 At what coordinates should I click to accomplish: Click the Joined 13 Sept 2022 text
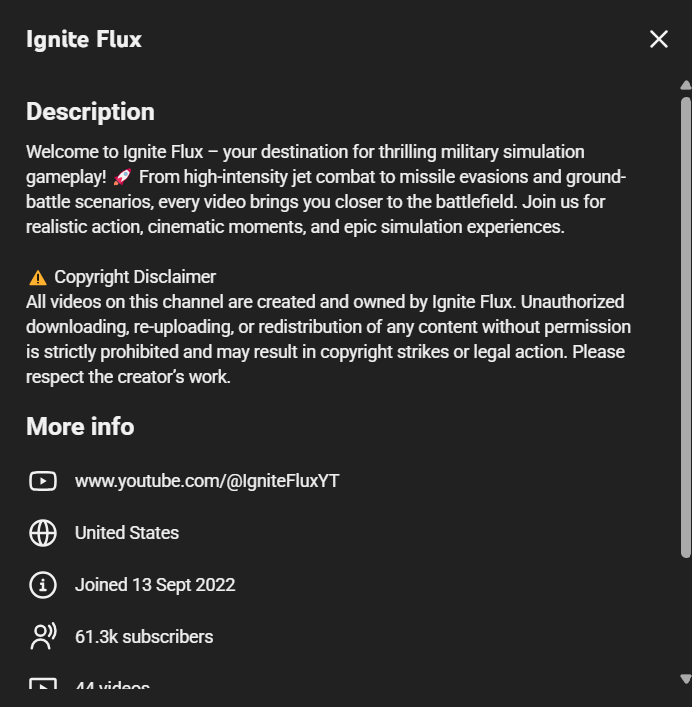pos(155,585)
